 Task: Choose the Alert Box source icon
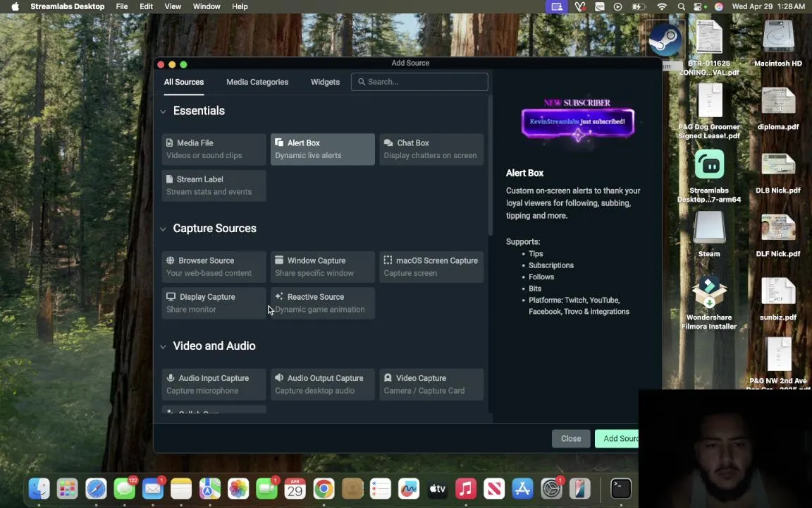click(279, 143)
